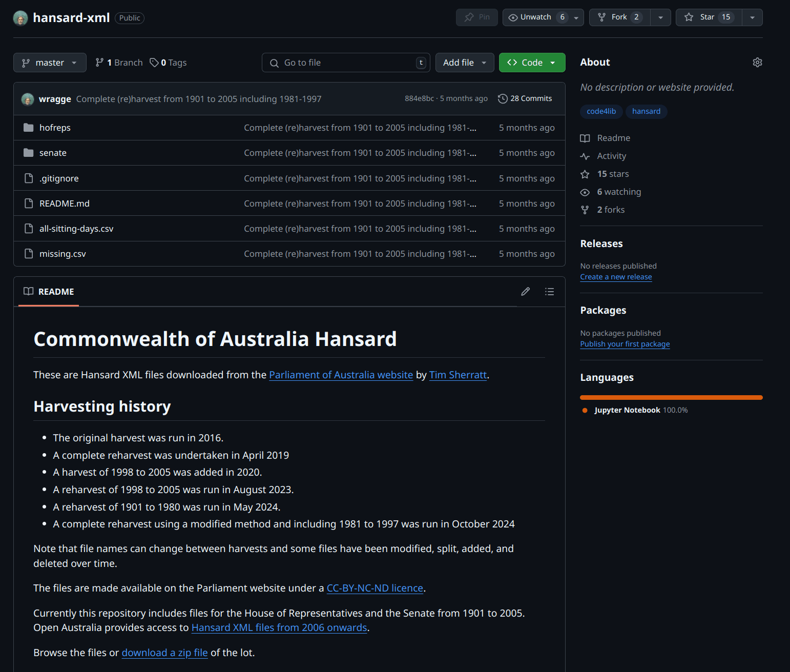Open the commit message in the hofreps row
This screenshot has width=790, height=672.
point(360,128)
